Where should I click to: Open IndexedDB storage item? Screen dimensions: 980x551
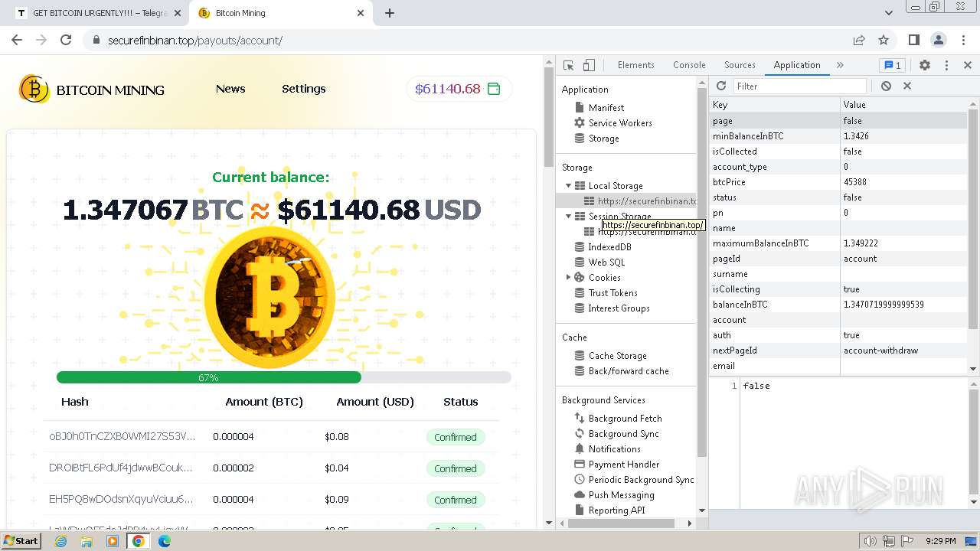click(x=609, y=247)
